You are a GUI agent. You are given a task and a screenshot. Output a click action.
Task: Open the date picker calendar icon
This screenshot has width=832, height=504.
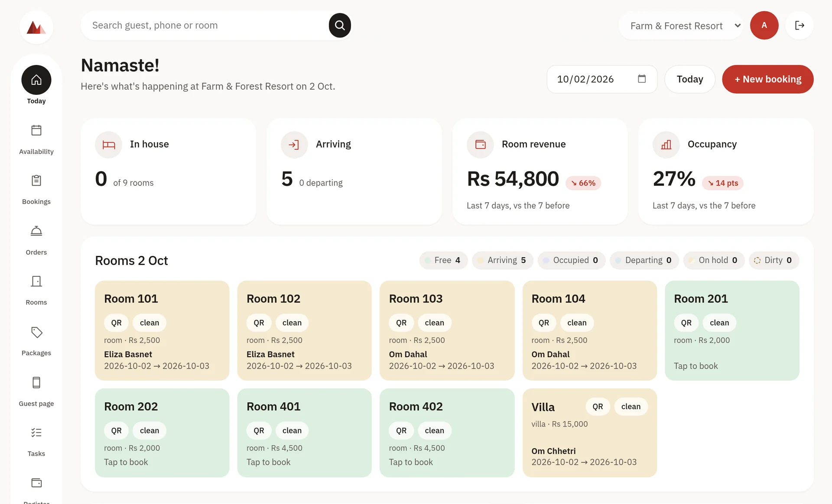tap(642, 79)
